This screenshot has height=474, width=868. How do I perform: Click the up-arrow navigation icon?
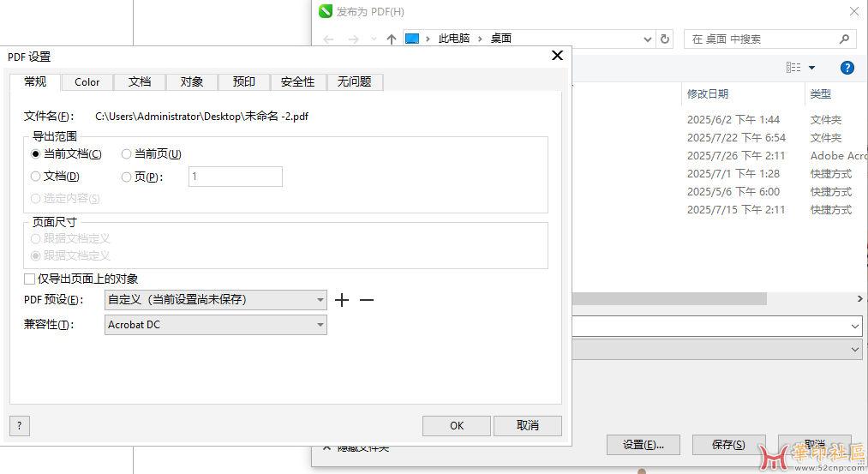[392, 39]
